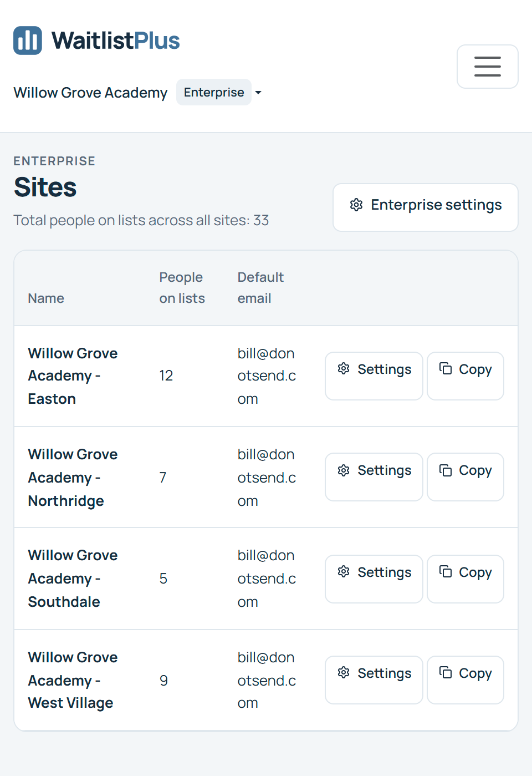Click the people count 9 for West Village
Image resolution: width=532 pixels, height=776 pixels.
pyautogui.click(x=163, y=681)
